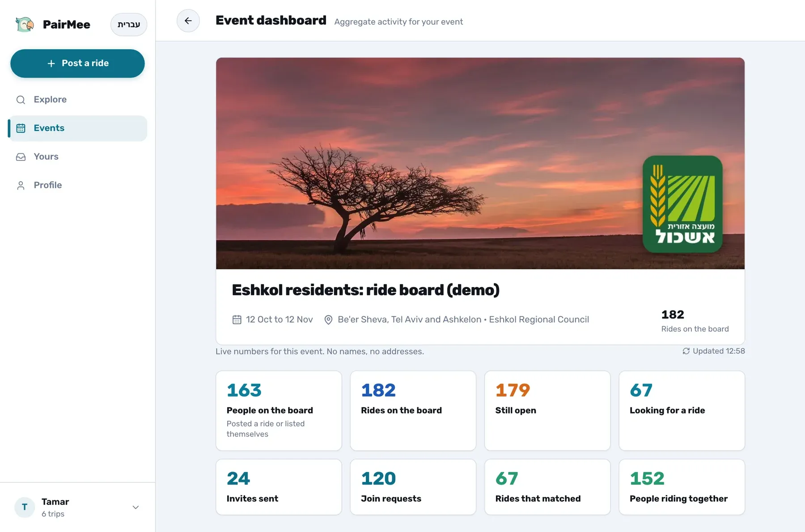Click Aggregate activity for your event subtitle
Viewport: 805px width, 532px height.
398,22
